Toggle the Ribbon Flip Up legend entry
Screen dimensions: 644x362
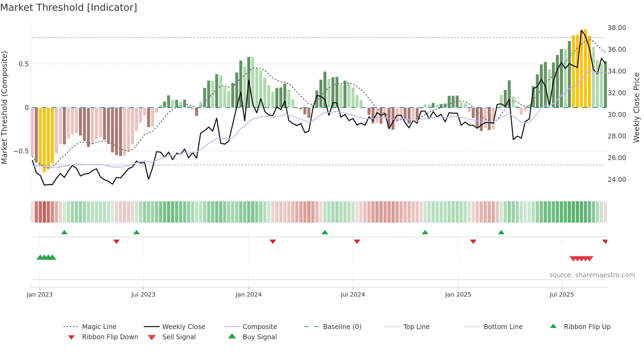[580, 327]
